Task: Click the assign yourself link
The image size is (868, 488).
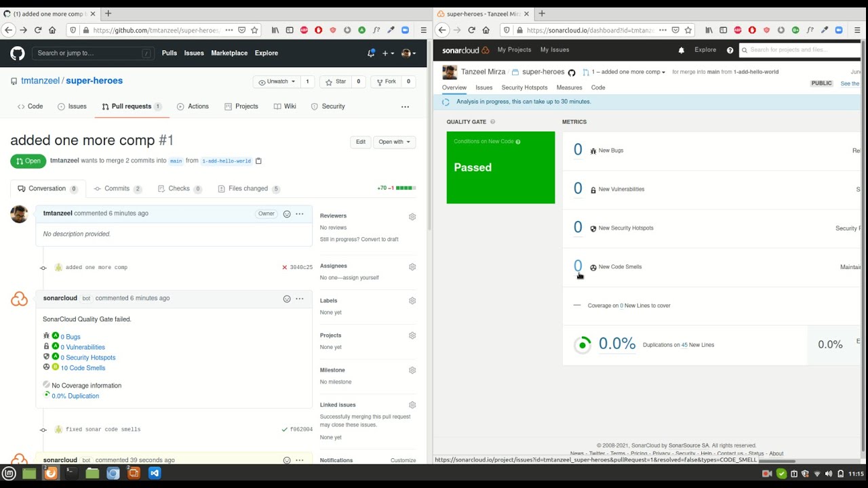Action: (x=360, y=277)
